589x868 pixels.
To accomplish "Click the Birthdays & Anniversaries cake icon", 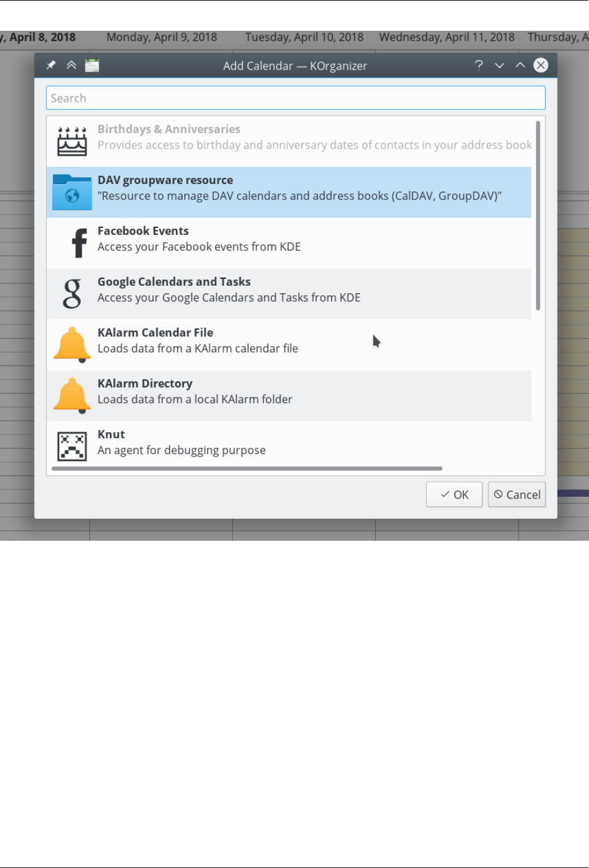I will click(72, 141).
